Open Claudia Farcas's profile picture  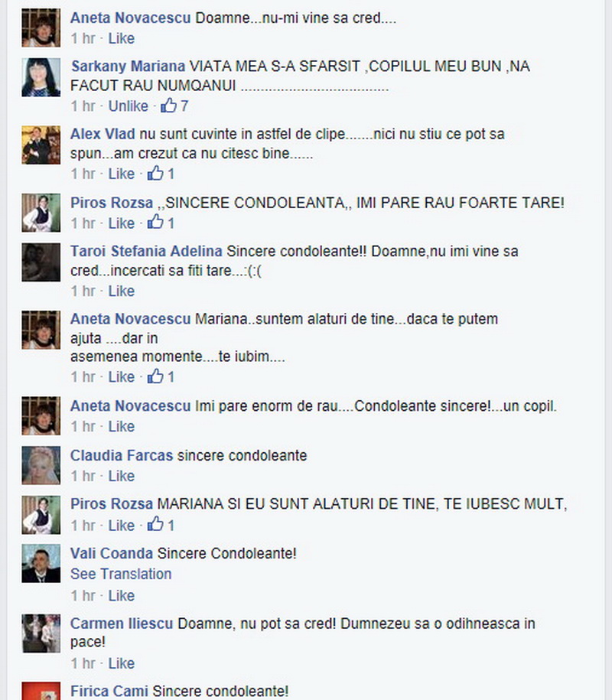click(x=41, y=465)
